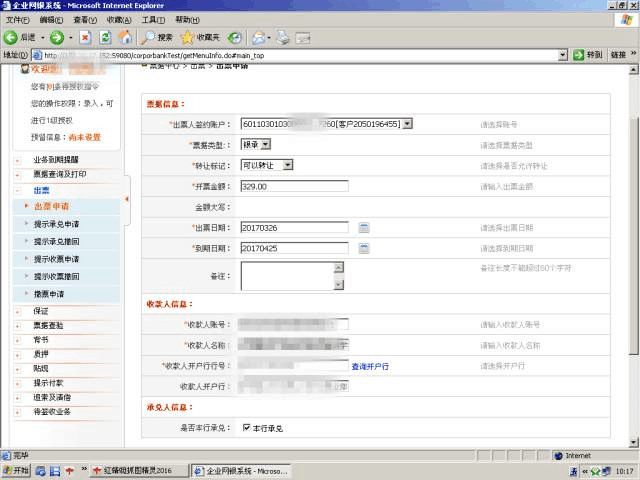The width and height of the screenshot is (640, 480).
Task: Click the red quick launch taskbar icon
Action: coord(69,471)
